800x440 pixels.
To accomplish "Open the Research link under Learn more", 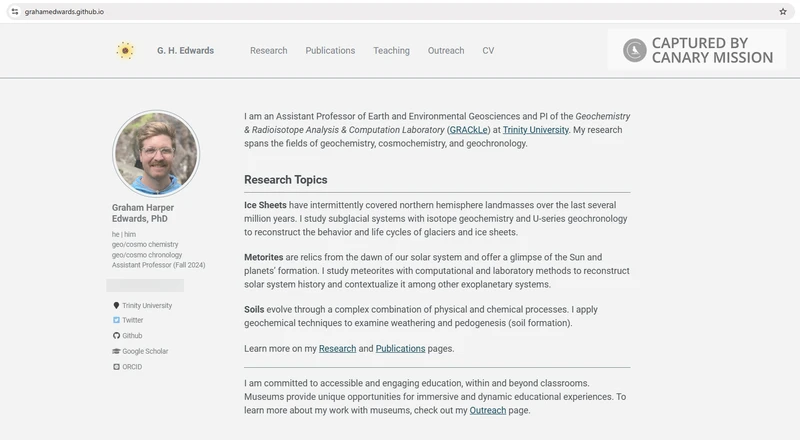I will [337, 349].
